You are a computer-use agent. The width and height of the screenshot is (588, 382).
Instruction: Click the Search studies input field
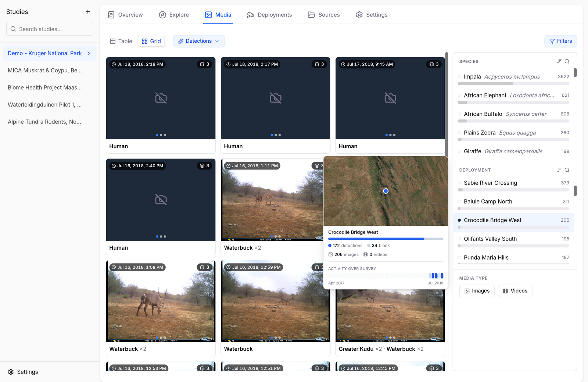[50, 29]
